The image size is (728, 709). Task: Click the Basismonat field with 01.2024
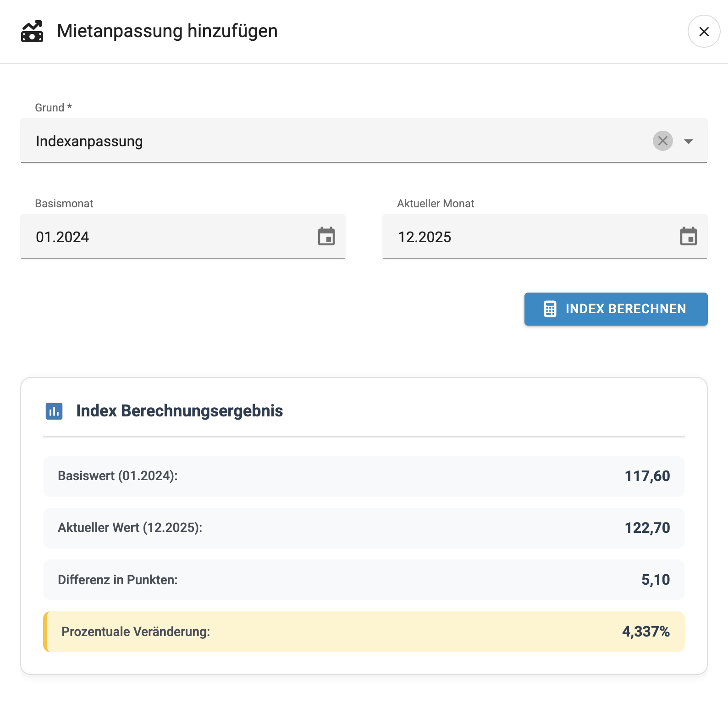[182, 236]
